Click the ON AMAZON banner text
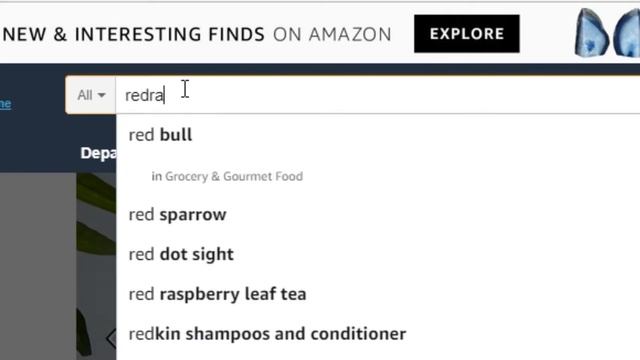This screenshot has width=640, height=360. 332,34
